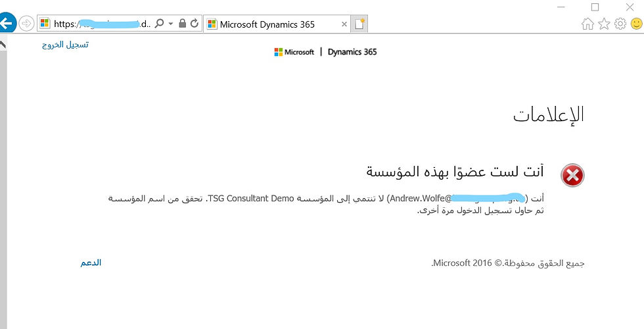Click the Microsoft logo in header

tap(294, 52)
